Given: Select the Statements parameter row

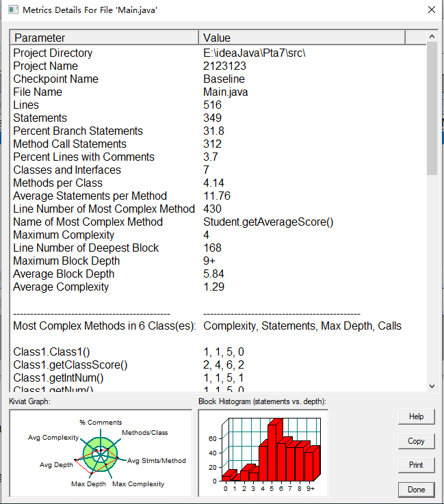Looking at the screenshot, I should coord(218,118).
